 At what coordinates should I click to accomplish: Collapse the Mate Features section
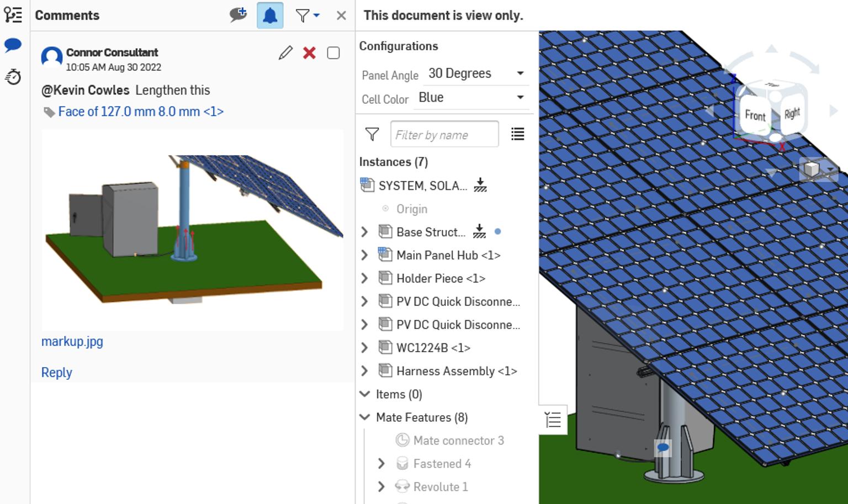pos(364,417)
